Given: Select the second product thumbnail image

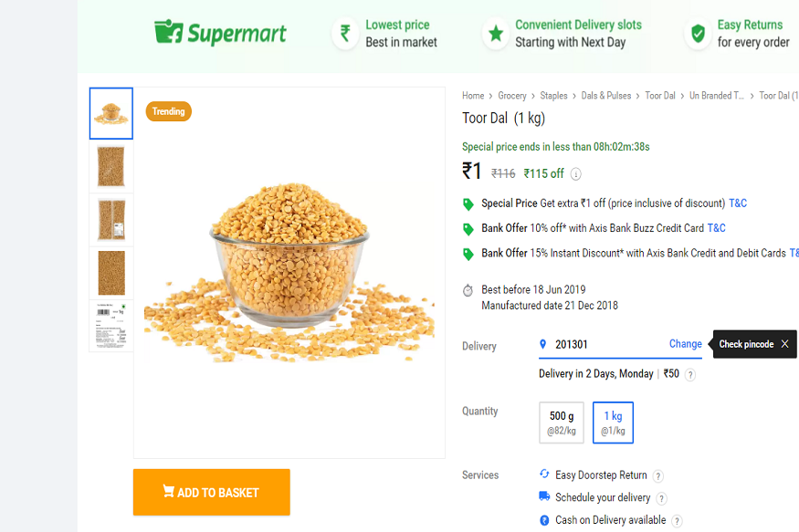Looking at the screenshot, I should (111, 166).
